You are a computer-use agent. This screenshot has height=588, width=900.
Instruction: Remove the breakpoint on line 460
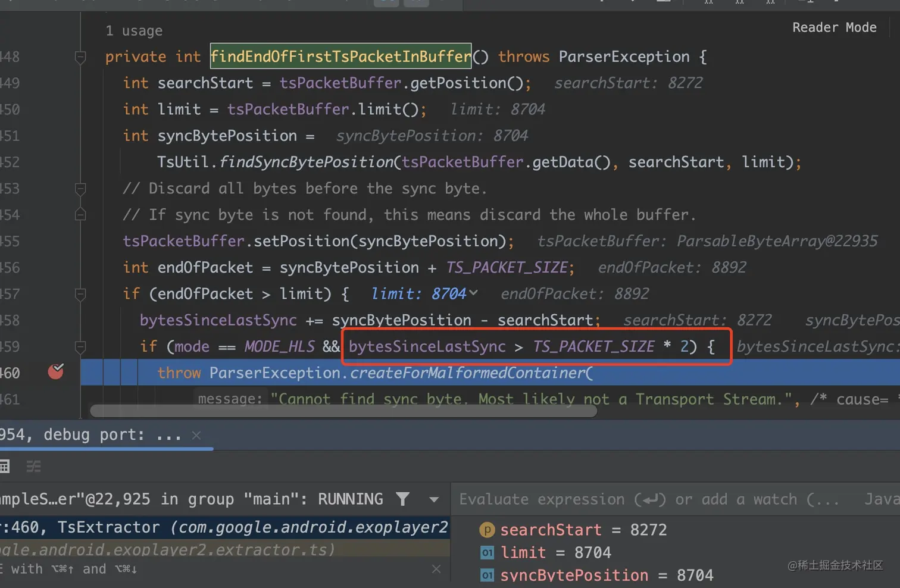point(56,372)
